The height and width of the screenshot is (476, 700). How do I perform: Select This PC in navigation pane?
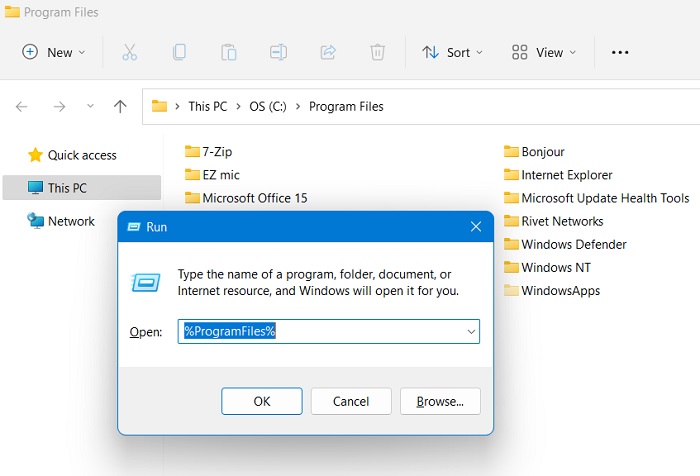[x=82, y=188]
